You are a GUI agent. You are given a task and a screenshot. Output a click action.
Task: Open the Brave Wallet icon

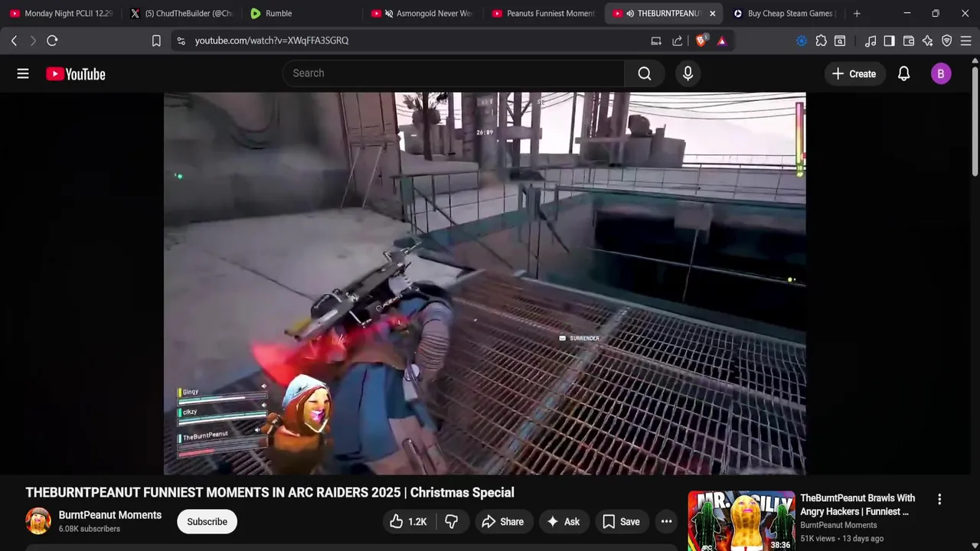909,41
